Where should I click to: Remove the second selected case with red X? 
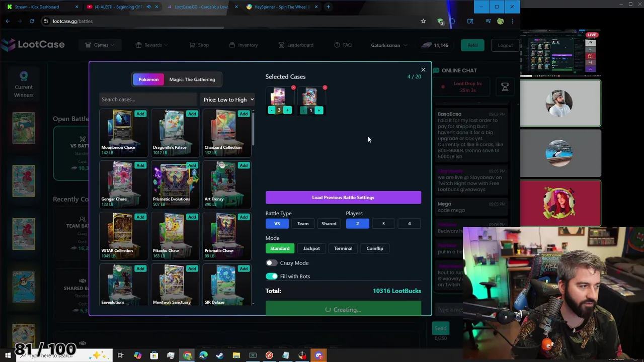click(325, 88)
